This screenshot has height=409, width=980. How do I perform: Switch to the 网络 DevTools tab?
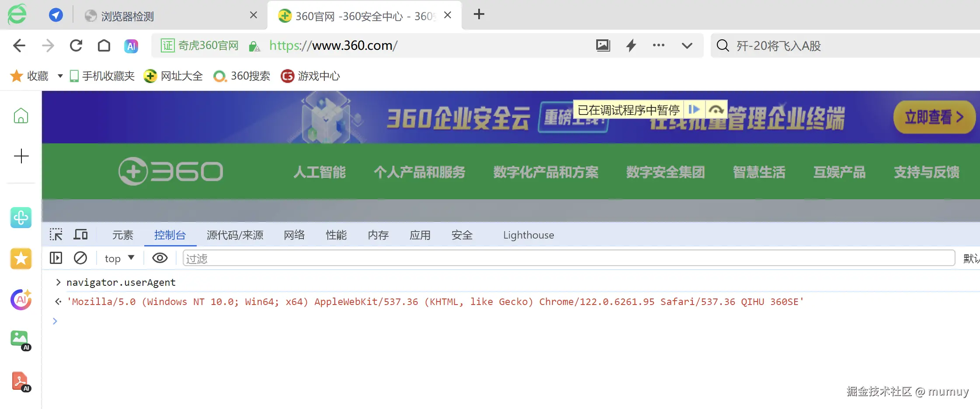[x=294, y=235]
